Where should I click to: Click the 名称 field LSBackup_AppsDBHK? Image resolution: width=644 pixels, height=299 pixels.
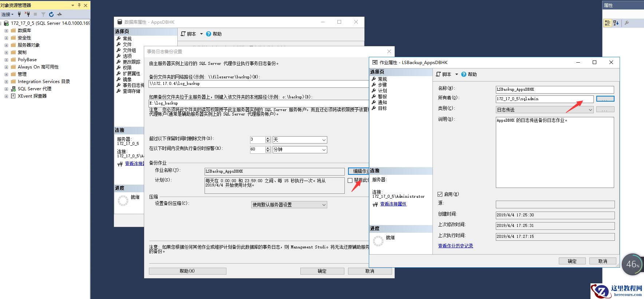(555, 89)
